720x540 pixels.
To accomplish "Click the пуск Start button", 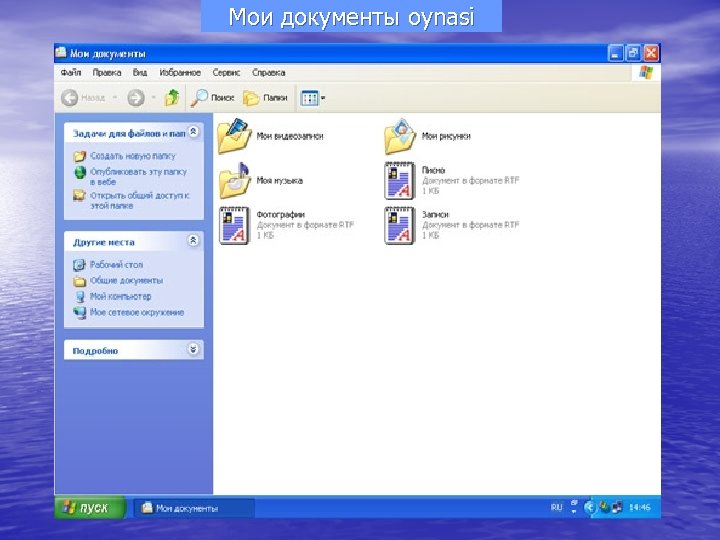I will (90, 507).
